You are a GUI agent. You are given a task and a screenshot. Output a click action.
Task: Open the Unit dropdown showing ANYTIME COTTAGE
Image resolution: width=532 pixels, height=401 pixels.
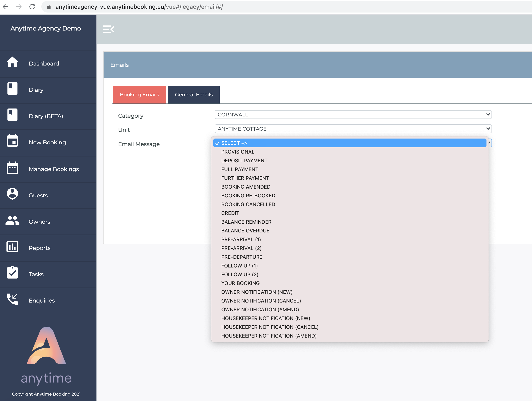pos(353,129)
